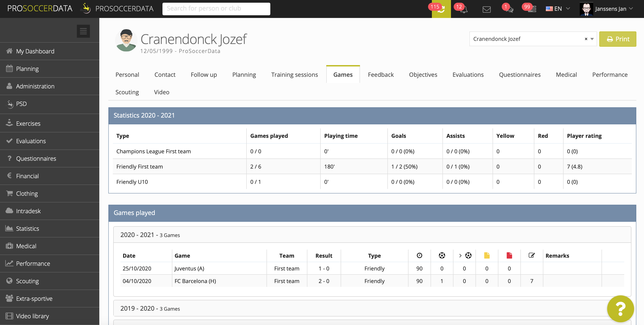Clear the Cranendonck Jozef player selection
The width and height of the screenshot is (644, 325).
[586, 39]
